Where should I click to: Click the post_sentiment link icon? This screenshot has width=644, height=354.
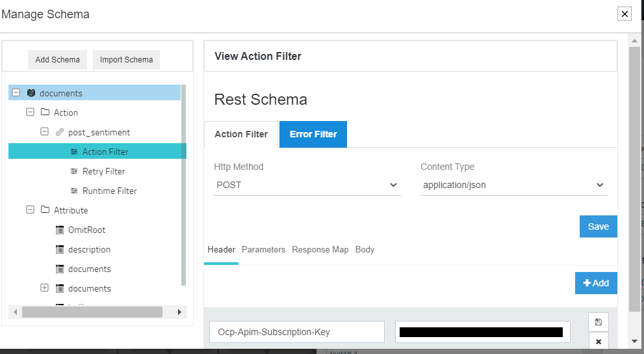pos(60,132)
